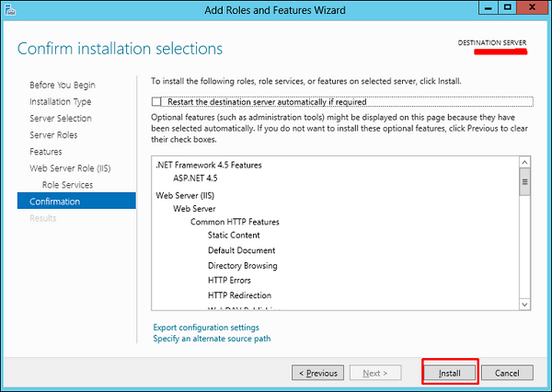
Task: Enable automatic restart of destination server
Action: pos(157,102)
